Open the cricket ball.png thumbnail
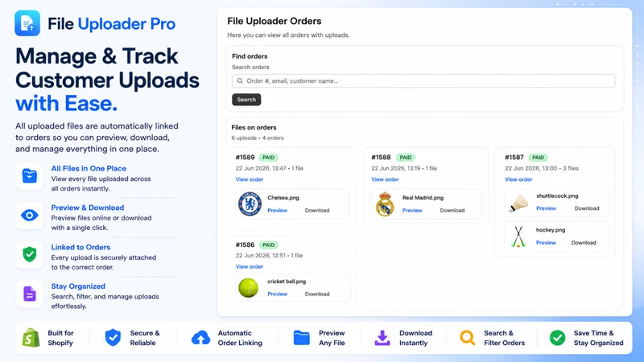This screenshot has width=644, height=362. (x=249, y=287)
